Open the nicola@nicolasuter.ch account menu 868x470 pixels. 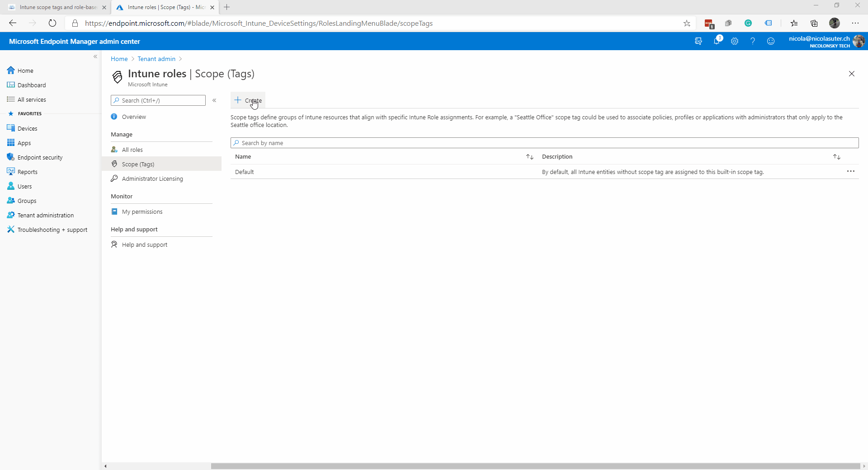827,41
